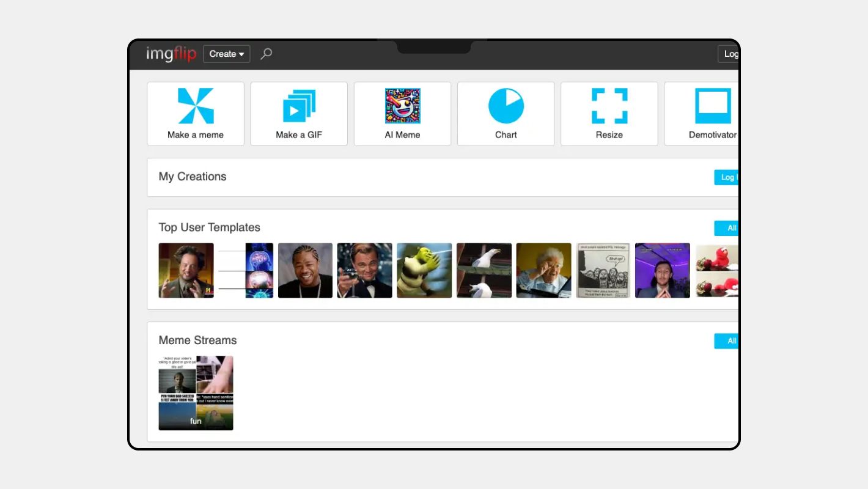Choose the Leonardo DiCaprio toast template
The image size is (868, 489).
pyautogui.click(x=364, y=271)
